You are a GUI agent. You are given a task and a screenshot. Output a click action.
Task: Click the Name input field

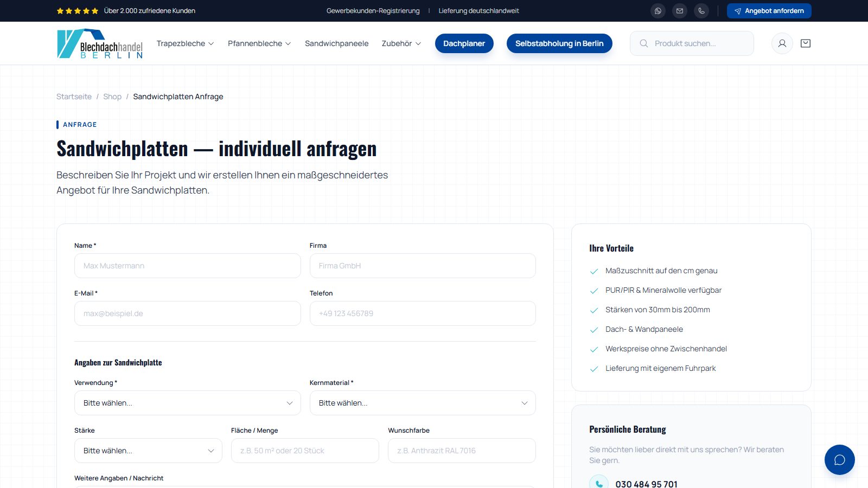click(188, 266)
